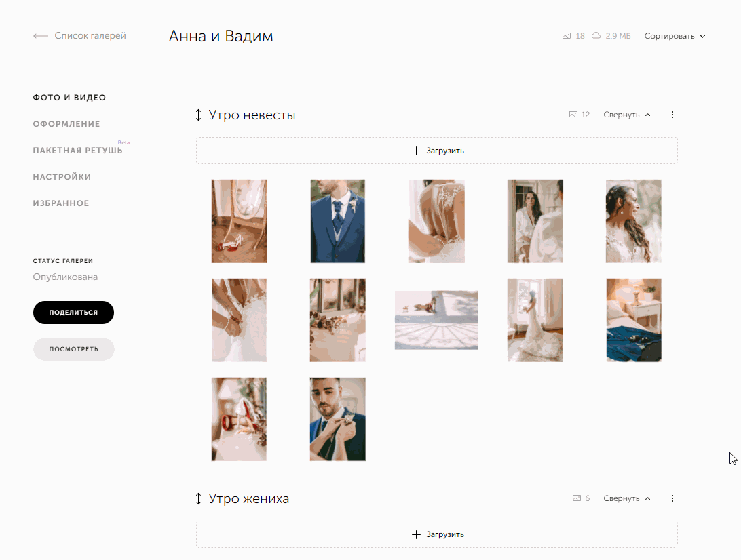Select the groom in blue suit thumbnail
This screenshot has height=560, width=741.
pos(337,221)
